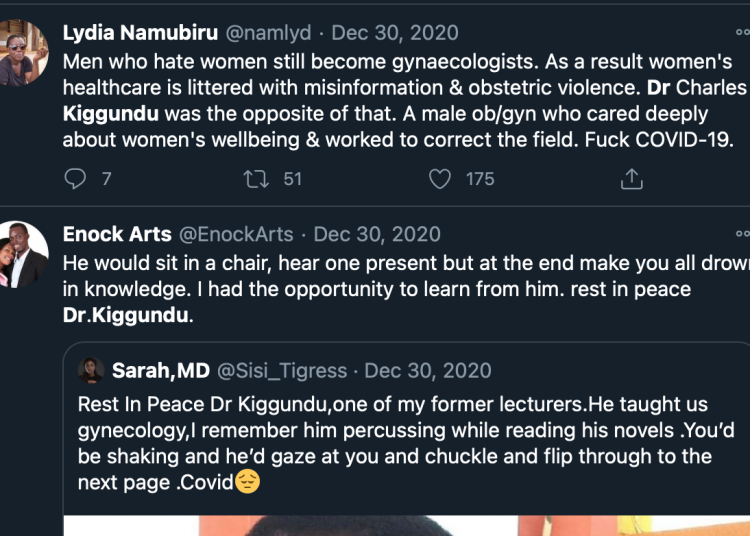The width and height of the screenshot is (750, 536).
Task: Click Sarah,MD's small avatar in quoted tweet
Action: pos(91,370)
